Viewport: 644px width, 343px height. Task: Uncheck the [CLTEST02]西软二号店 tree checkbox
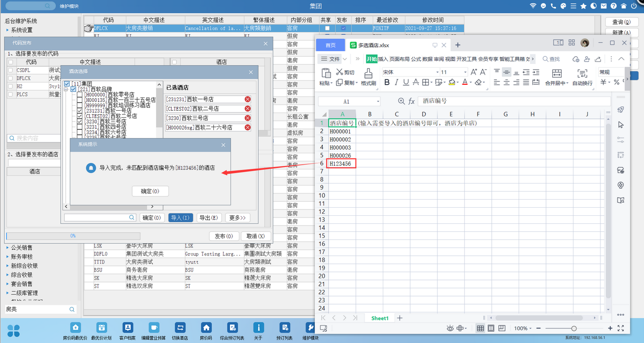click(79, 116)
